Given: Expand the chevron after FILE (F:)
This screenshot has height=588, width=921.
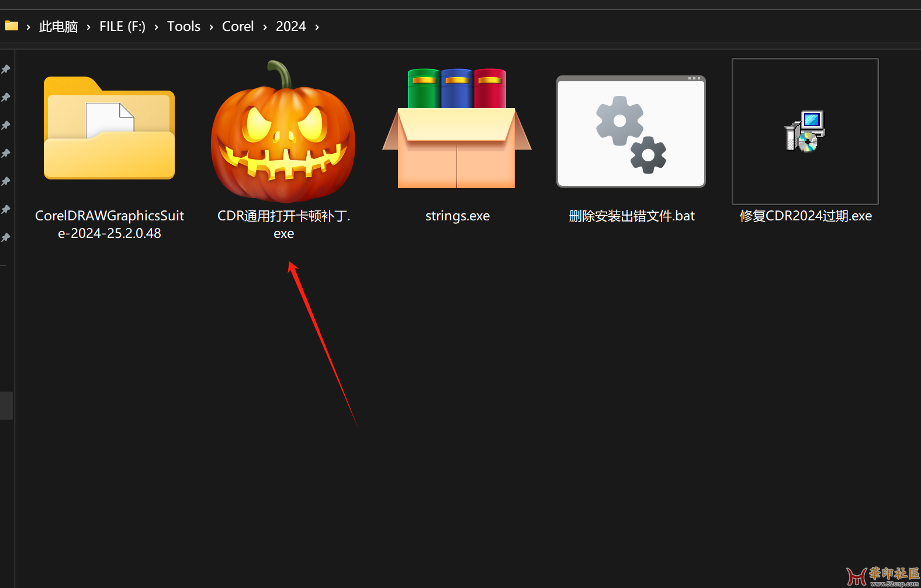Looking at the screenshot, I should (156, 27).
